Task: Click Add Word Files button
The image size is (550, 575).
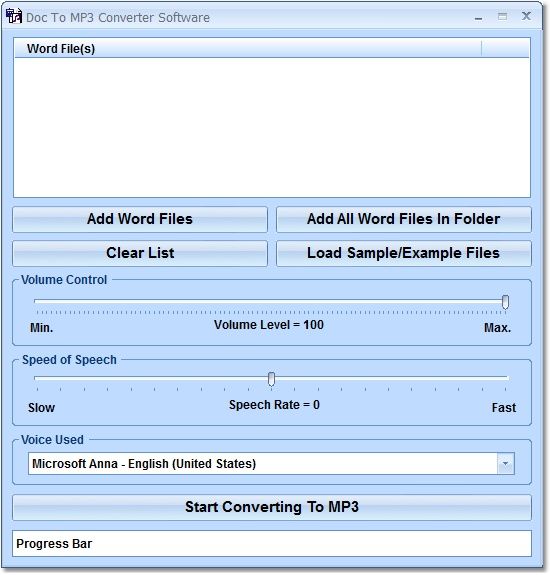Action: point(140,219)
